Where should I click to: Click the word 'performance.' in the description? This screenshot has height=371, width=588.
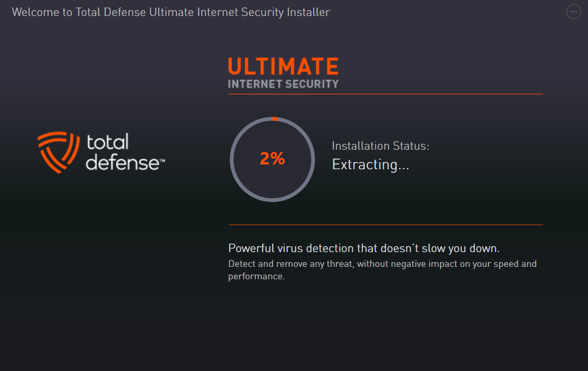point(256,276)
